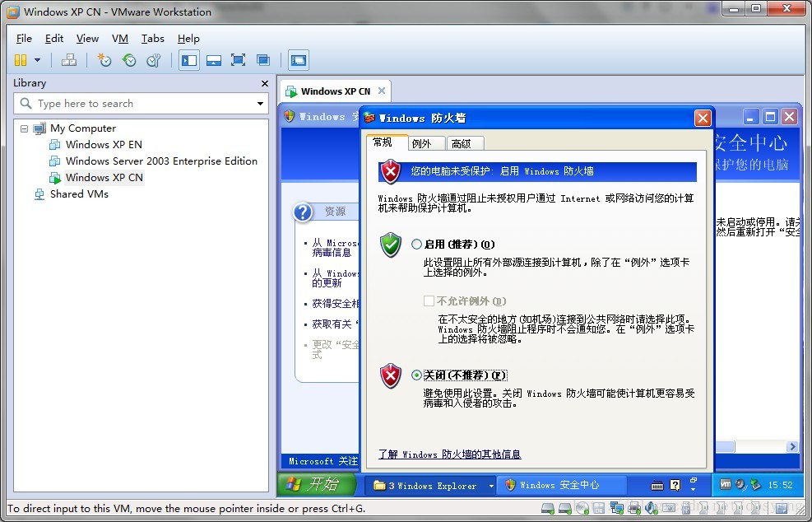Image resolution: width=812 pixels, height=522 pixels.
Task: Collapse the My Computer tree node
Action: pyautogui.click(x=24, y=128)
